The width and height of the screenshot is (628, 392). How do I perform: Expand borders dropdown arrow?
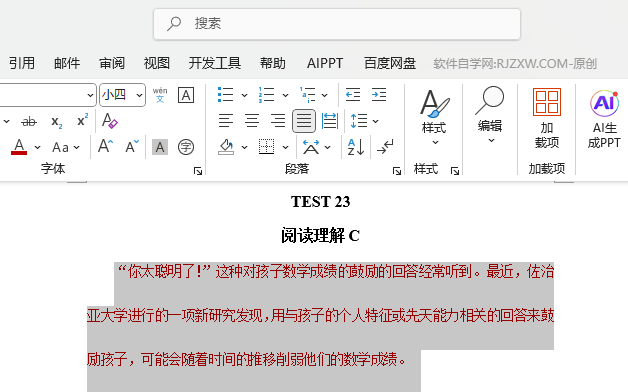pos(285,147)
